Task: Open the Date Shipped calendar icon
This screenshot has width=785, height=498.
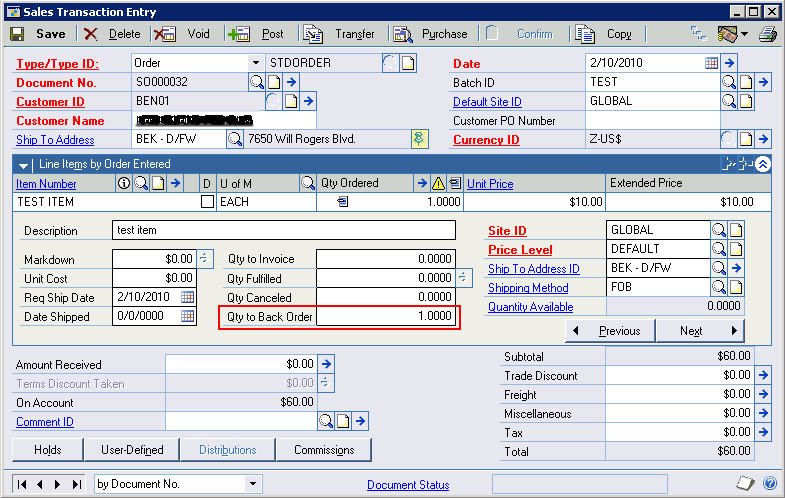Action: tap(187, 316)
